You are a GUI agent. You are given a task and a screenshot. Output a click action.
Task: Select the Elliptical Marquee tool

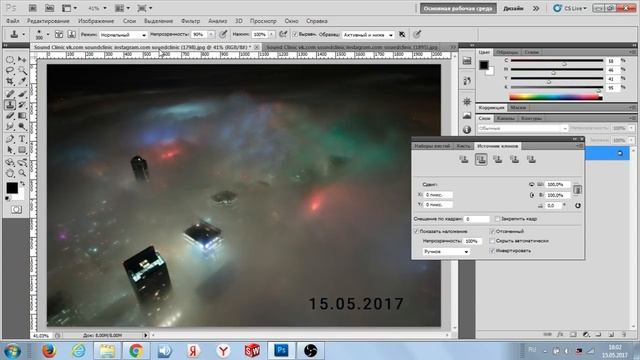coord(10,60)
